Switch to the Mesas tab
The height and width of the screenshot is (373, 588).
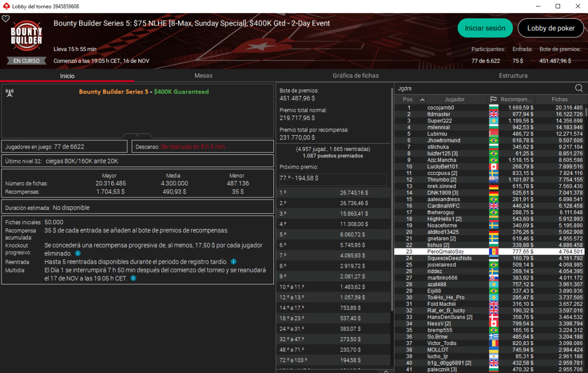(x=203, y=76)
